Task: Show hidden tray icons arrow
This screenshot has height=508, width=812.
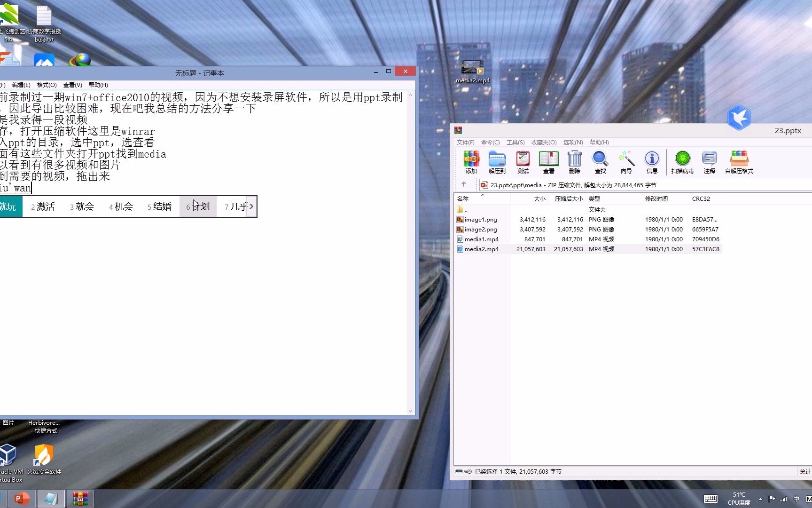Action: point(760,499)
